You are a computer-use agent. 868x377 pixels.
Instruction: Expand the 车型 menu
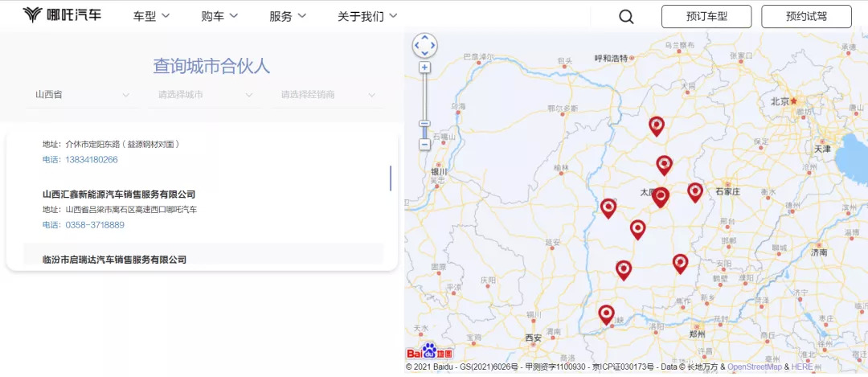click(151, 16)
